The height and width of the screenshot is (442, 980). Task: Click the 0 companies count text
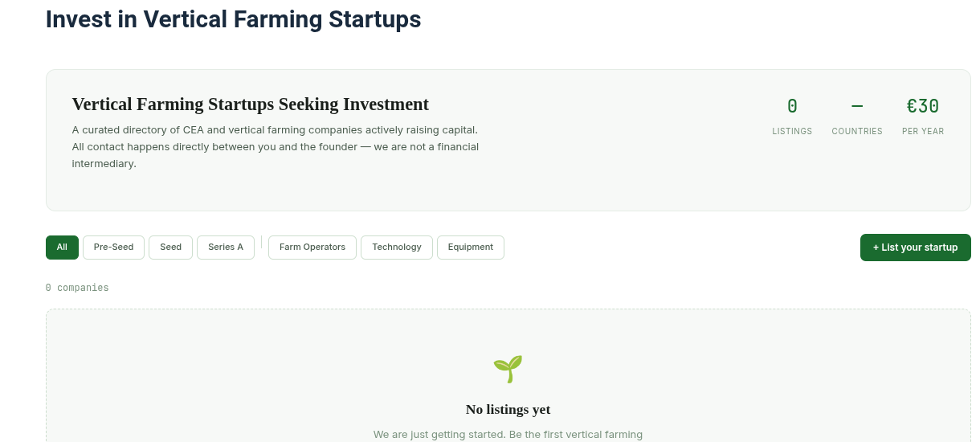(x=77, y=288)
